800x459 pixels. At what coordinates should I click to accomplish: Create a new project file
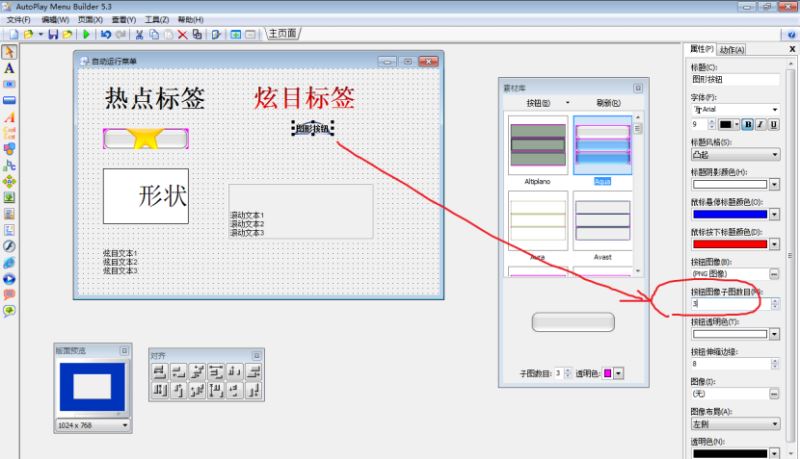pyautogui.click(x=14, y=34)
